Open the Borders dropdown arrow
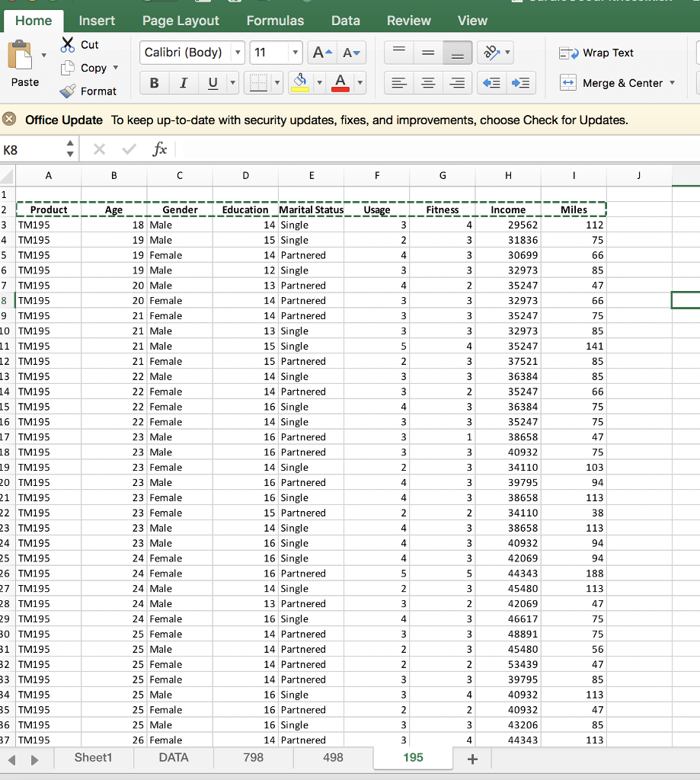Image resolution: width=700 pixels, height=780 pixels. [x=277, y=83]
